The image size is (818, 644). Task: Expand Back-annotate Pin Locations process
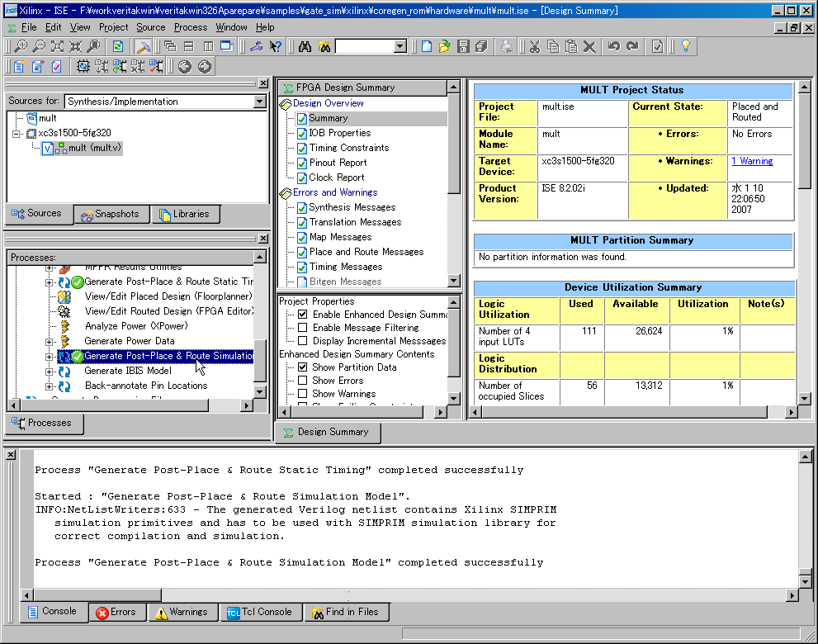49,386
